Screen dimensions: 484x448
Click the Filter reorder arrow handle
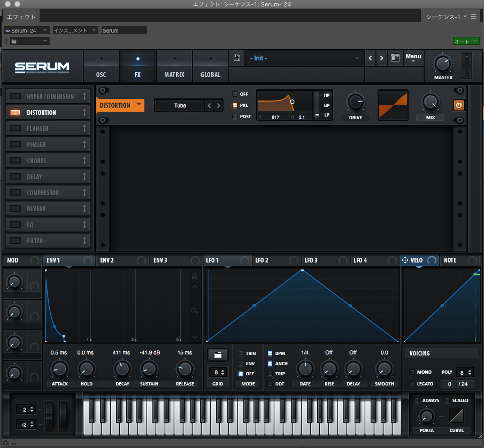(x=84, y=241)
